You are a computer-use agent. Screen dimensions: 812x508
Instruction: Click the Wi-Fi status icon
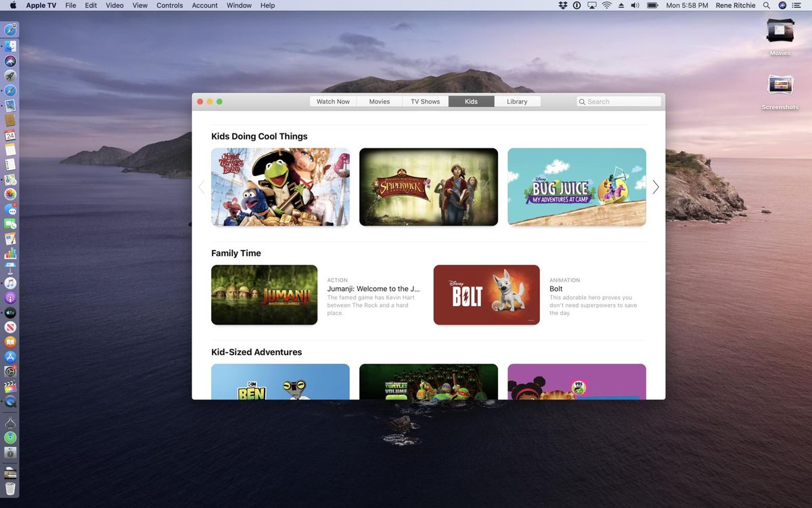(x=607, y=5)
